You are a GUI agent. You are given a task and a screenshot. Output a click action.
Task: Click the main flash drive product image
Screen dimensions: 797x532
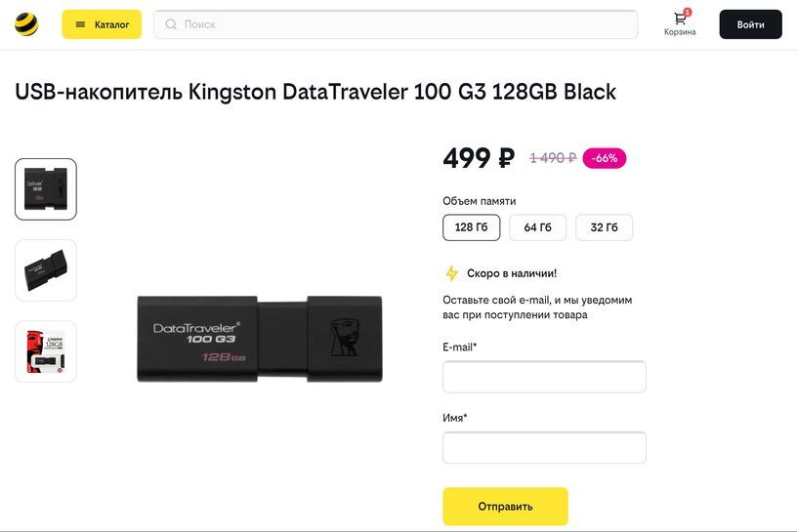coord(260,338)
